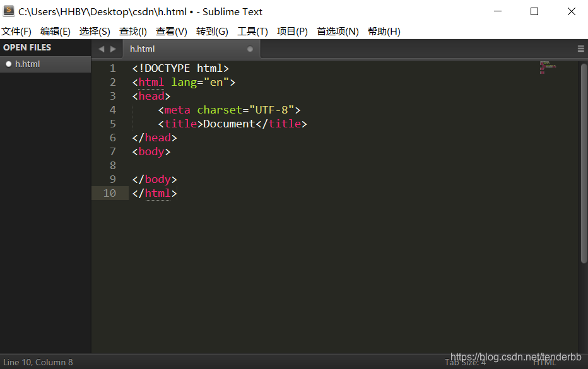Select the h.html editor tab
The image size is (588, 369).
click(191, 49)
